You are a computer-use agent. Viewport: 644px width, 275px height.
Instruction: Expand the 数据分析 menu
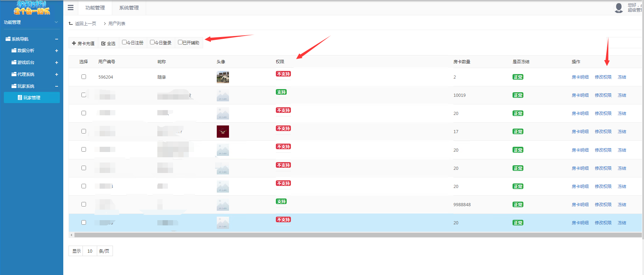56,51
